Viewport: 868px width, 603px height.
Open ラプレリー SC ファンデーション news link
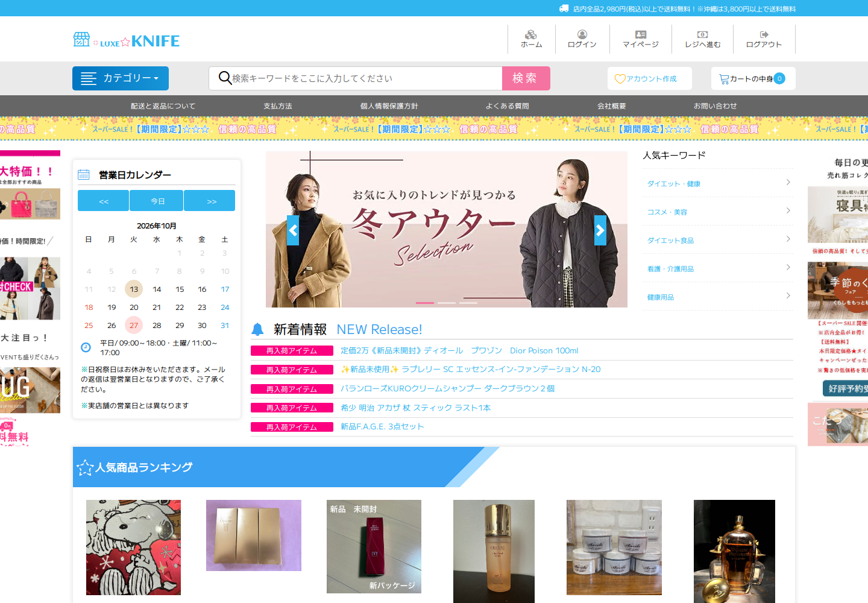point(471,369)
